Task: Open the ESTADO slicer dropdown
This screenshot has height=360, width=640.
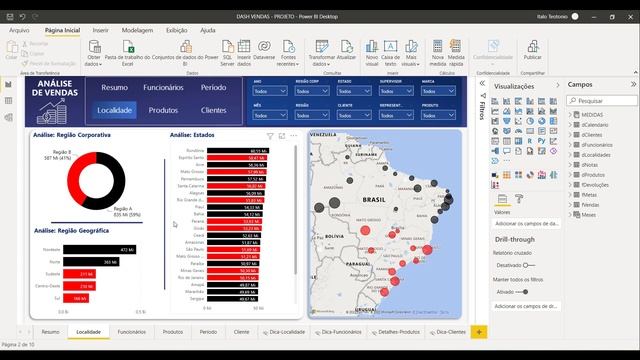Action: [354, 91]
